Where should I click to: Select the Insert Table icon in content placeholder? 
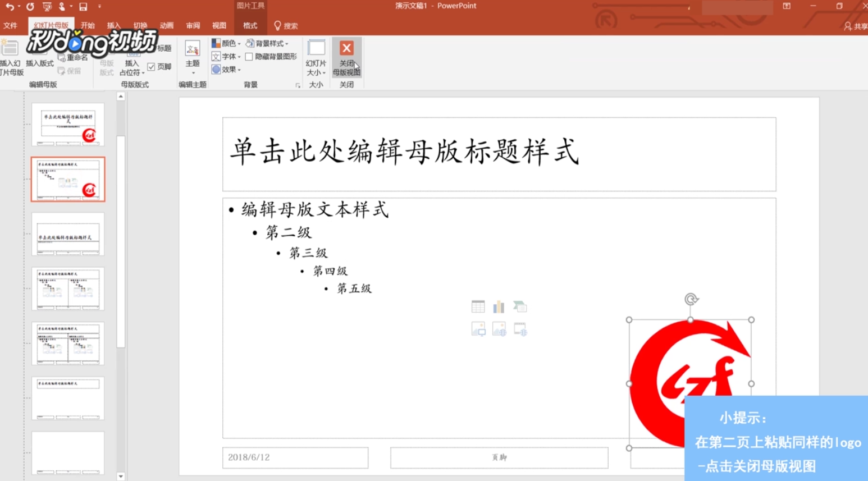[478, 306]
